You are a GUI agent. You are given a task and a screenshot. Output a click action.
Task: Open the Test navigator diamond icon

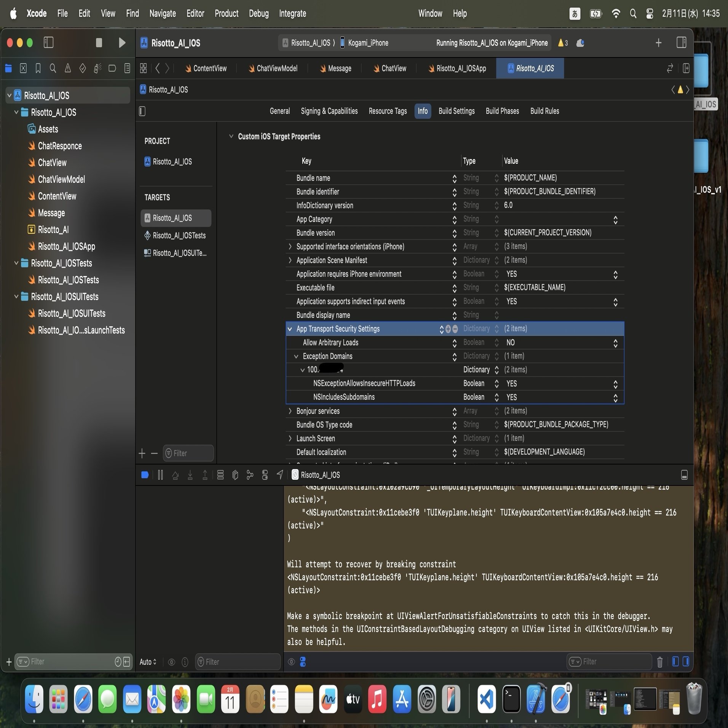[x=83, y=69]
